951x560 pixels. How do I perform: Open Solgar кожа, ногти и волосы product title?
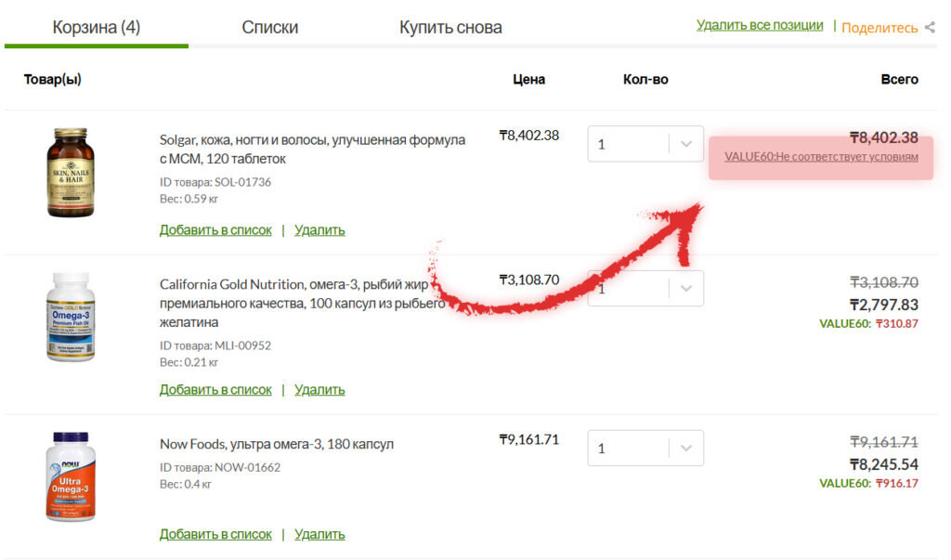click(x=312, y=150)
